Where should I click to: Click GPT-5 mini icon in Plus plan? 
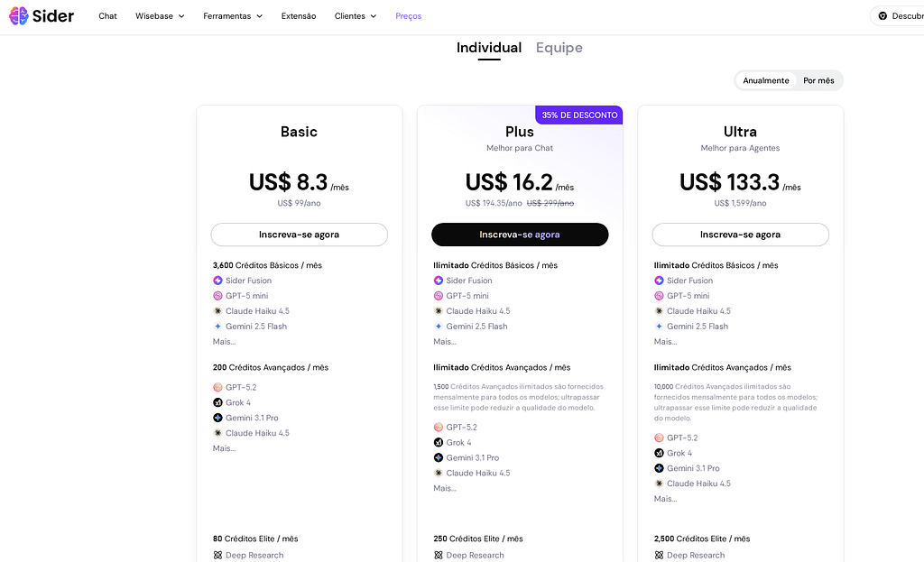pos(439,296)
